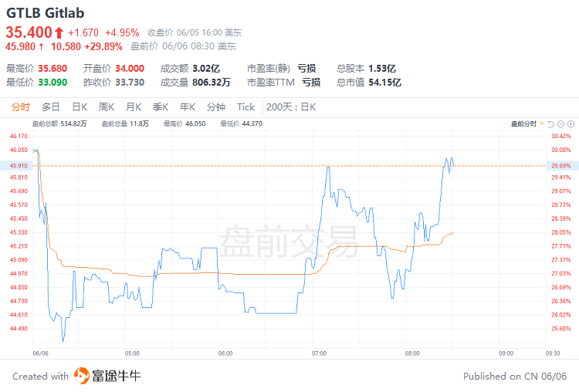Viewport: 579px width, 392px height.
Task: Click the 最低价 33.090 value
Action: pos(52,83)
